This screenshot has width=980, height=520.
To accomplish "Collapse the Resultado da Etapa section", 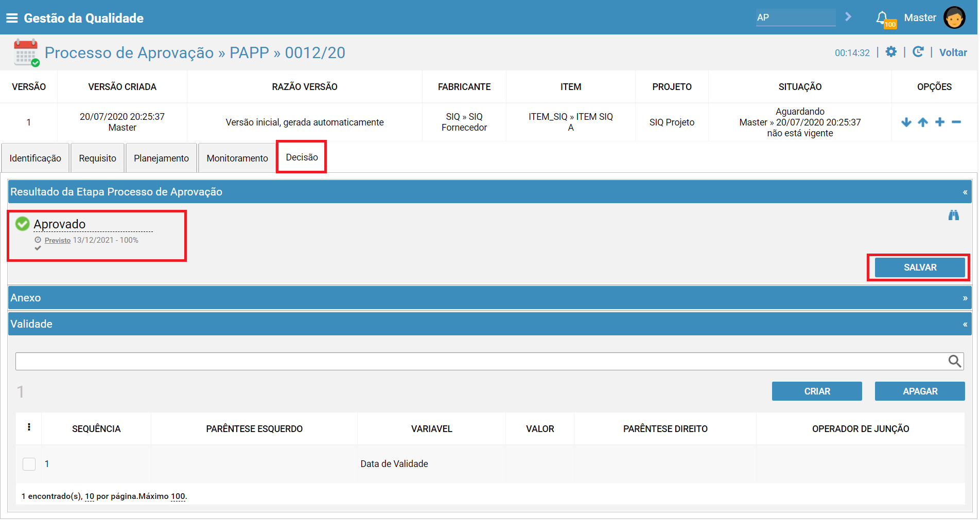I will 965,191.
